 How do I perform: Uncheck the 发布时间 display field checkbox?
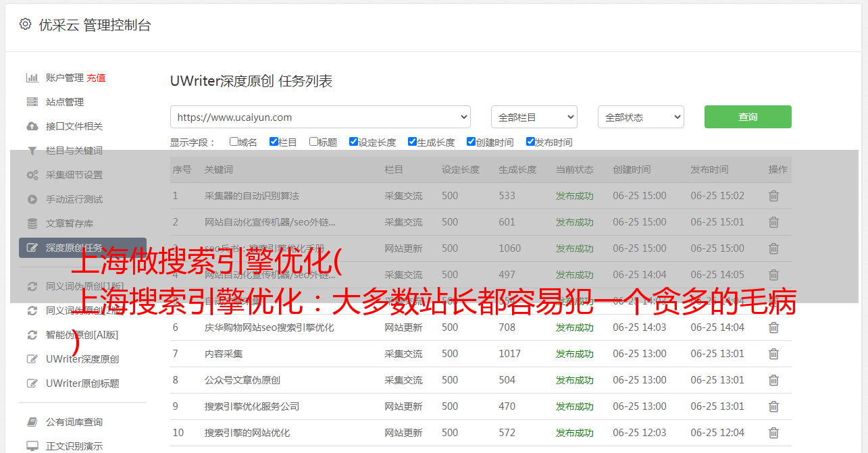click(530, 142)
